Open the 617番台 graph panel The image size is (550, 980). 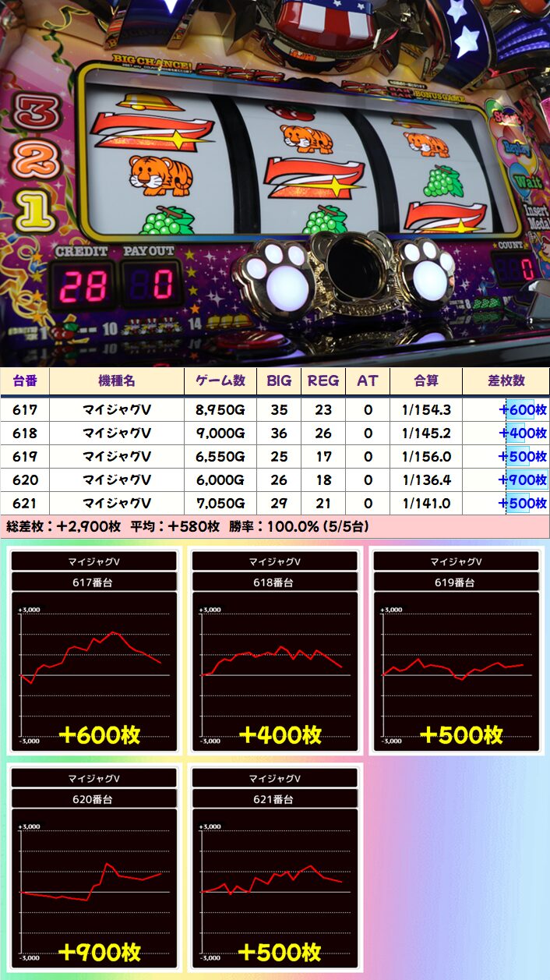[x=94, y=650]
